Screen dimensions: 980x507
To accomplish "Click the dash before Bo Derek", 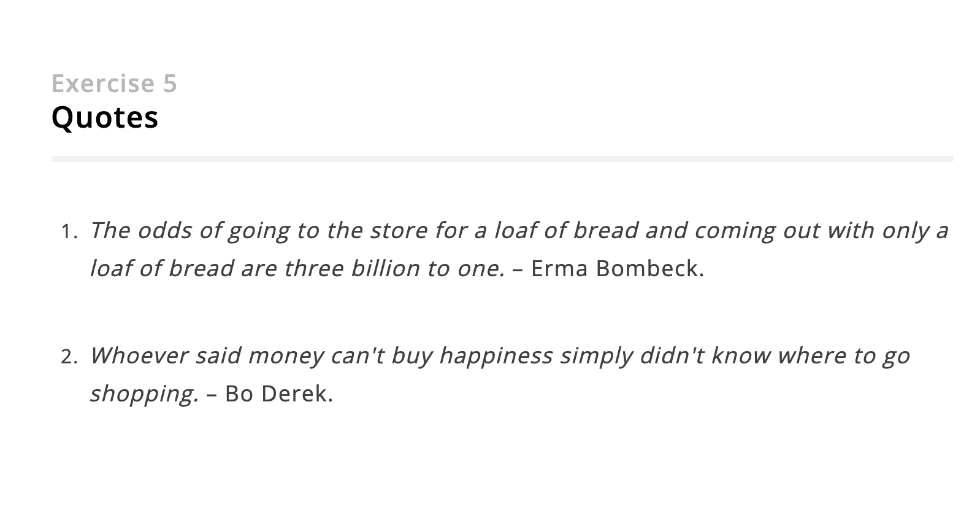I will click(x=212, y=395).
